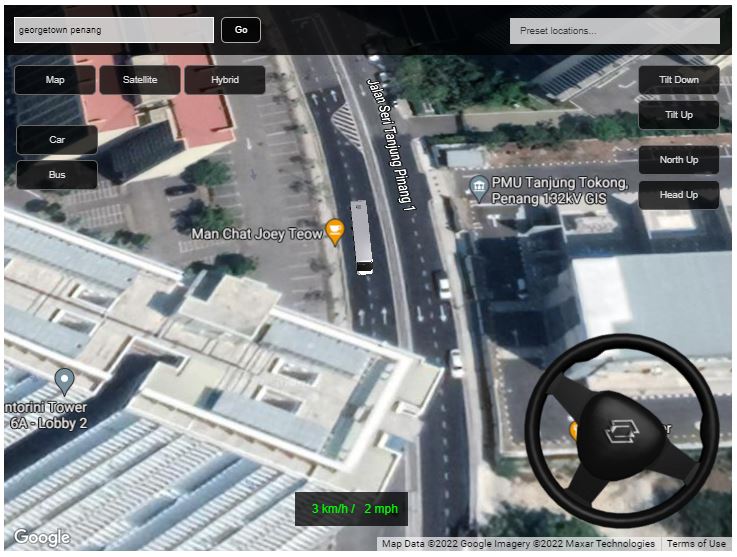This screenshot has height=557, width=737.
Task: Select the Car vehicle option
Action: point(57,140)
